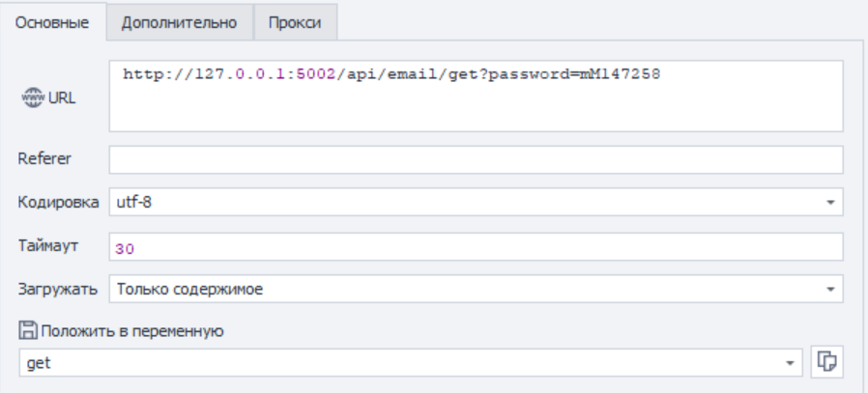The height and width of the screenshot is (393, 868).
Task: Click the Кодировка label
Action: click(x=58, y=202)
